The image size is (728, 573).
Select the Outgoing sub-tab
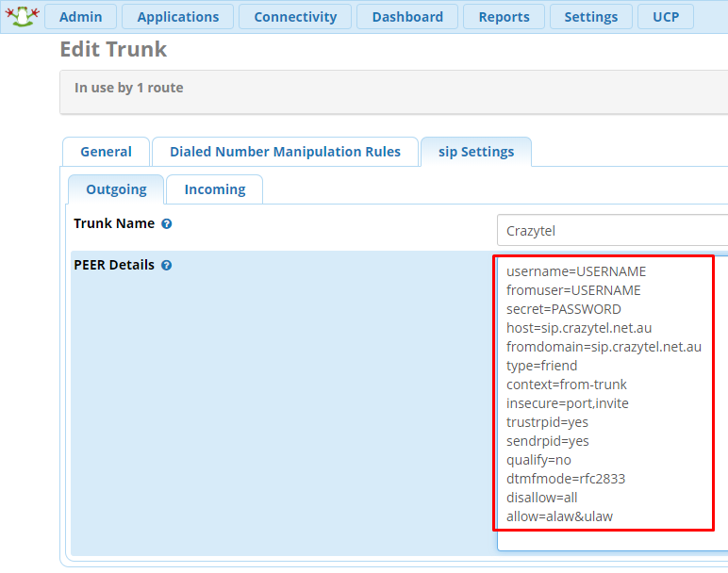(116, 189)
